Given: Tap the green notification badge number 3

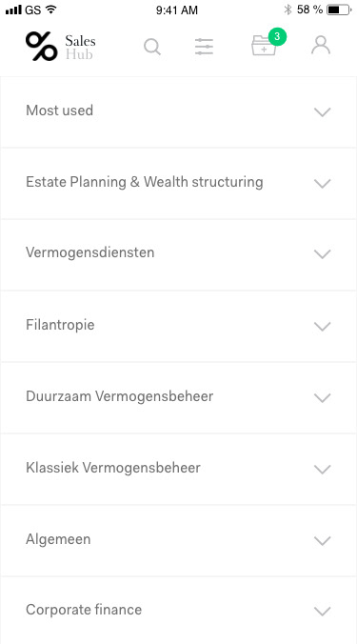Looking at the screenshot, I should (x=277, y=36).
